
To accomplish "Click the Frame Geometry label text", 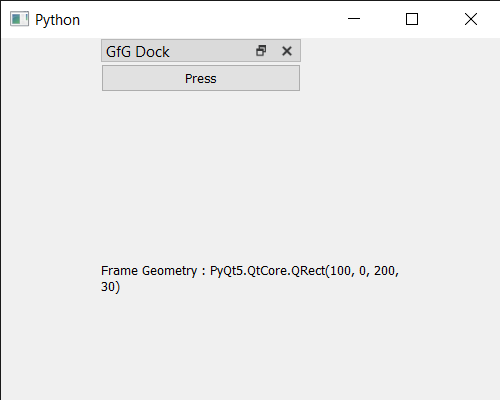I will click(x=250, y=279).
